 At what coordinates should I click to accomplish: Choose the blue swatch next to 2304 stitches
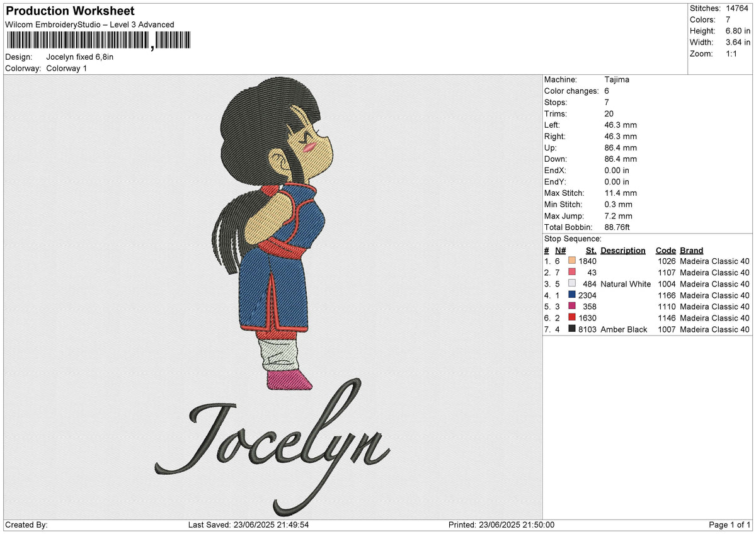coord(571,295)
